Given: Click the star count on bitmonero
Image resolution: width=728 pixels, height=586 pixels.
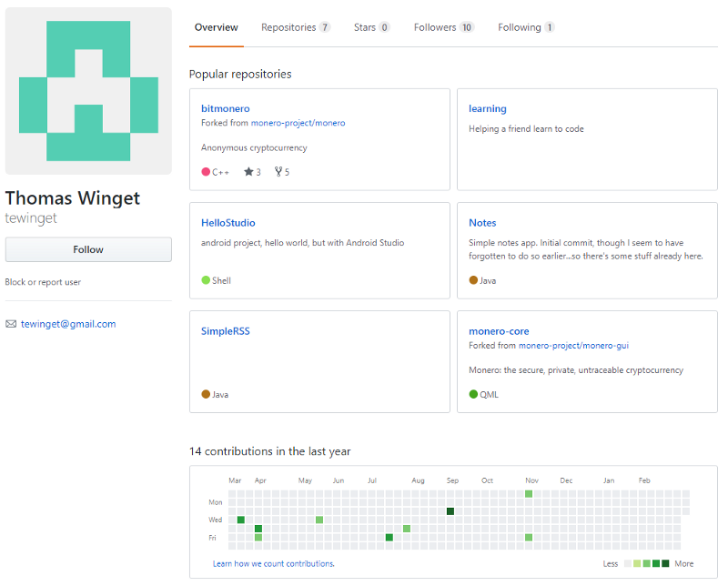Looking at the screenshot, I should coord(252,172).
